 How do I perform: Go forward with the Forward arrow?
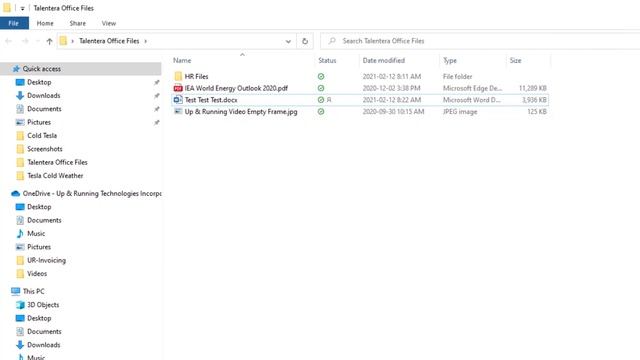(x=25, y=41)
